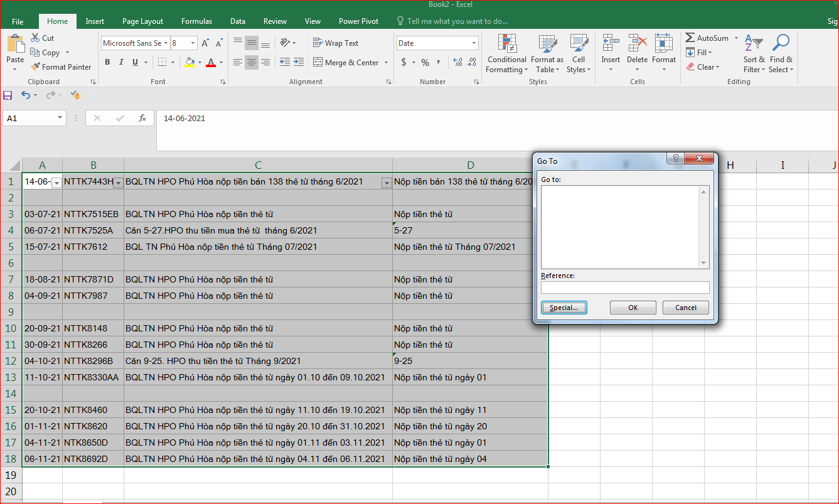Click the Save icon in quick access toolbar
839x504 pixels.
pyautogui.click(x=8, y=95)
